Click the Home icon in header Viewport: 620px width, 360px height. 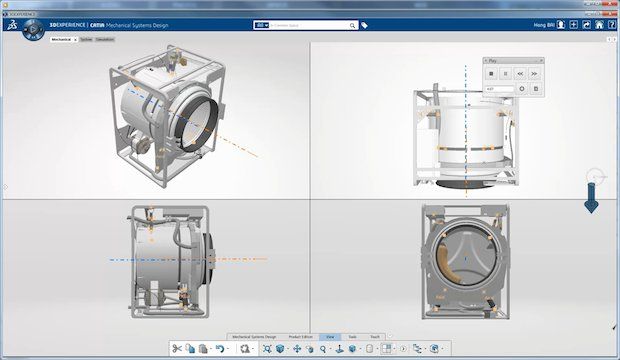(x=599, y=25)
